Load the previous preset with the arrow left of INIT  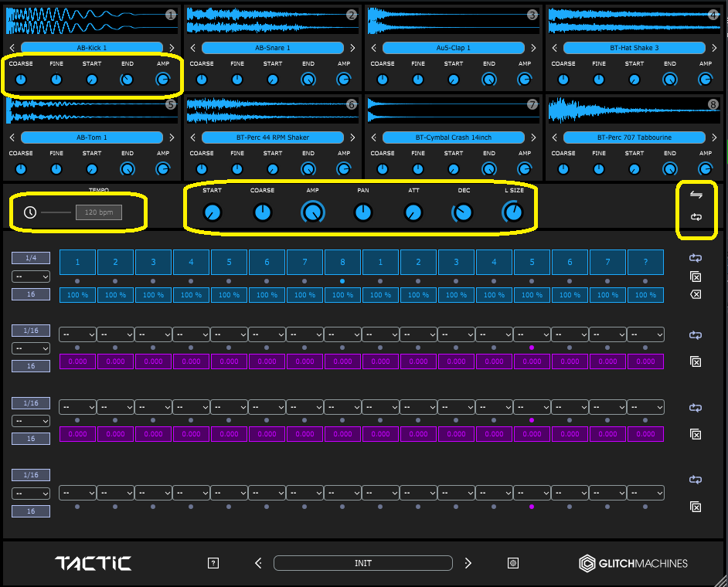click(x=259, y=563)
